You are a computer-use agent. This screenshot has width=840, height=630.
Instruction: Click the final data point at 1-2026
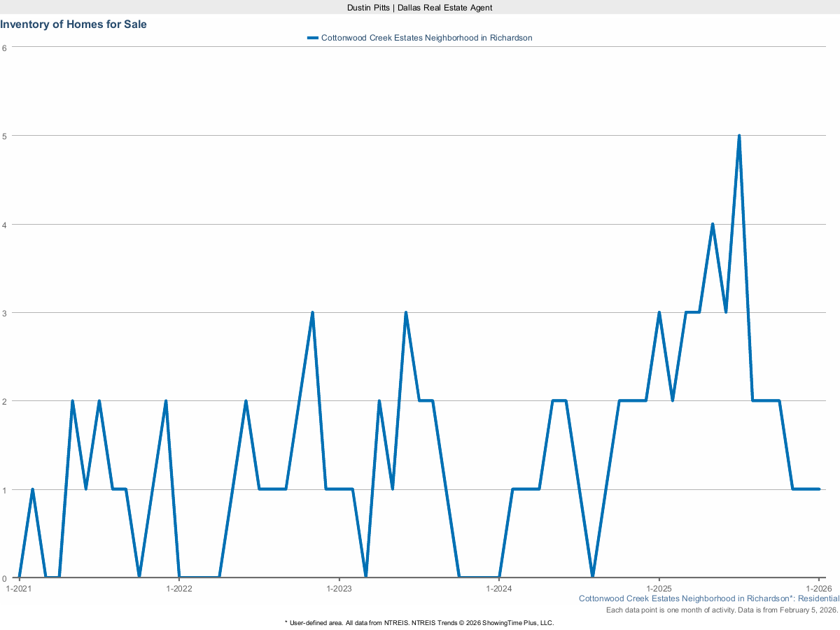(x=818, y=489)
